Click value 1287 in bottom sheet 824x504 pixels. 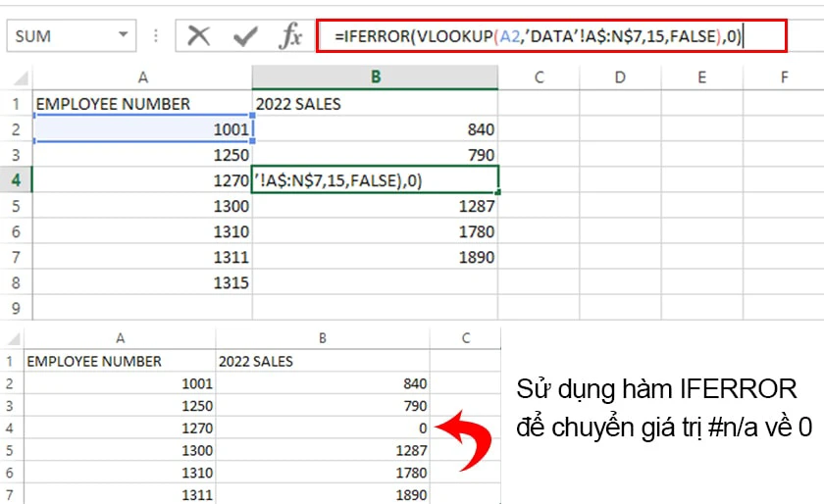[323, 450]
